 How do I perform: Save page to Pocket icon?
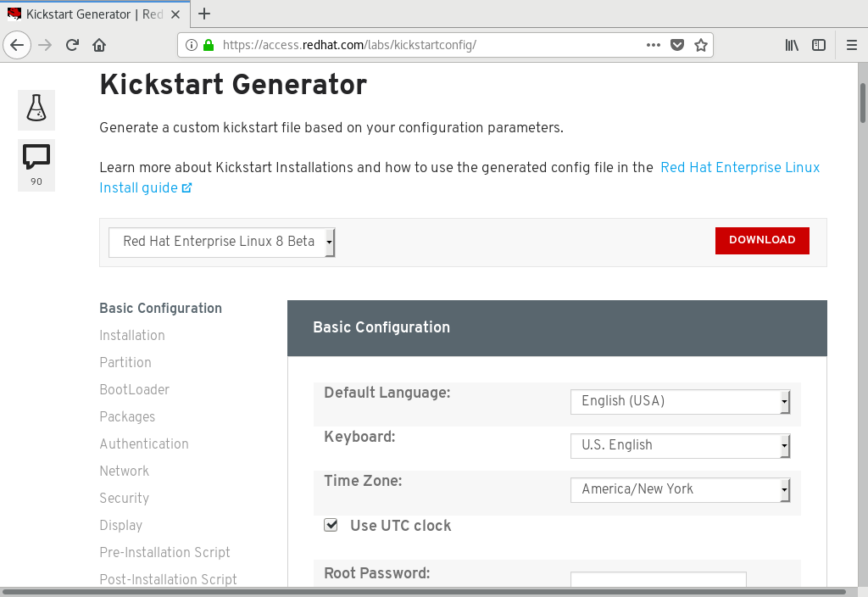pyautogui.click(x=677, y=45)
